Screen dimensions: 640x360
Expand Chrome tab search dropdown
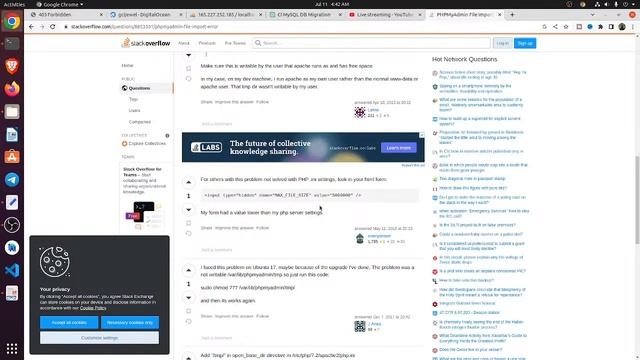point(593,15)
